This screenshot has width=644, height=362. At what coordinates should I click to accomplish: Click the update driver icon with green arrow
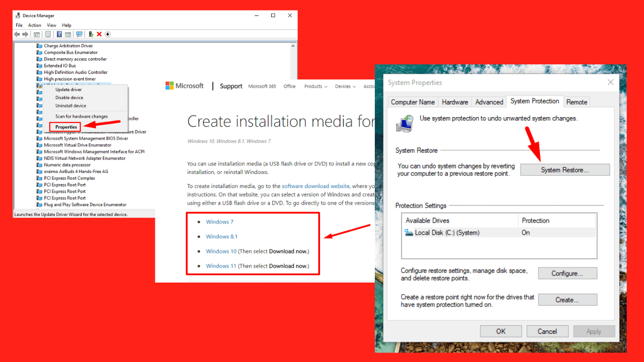[x=91, y=34]
